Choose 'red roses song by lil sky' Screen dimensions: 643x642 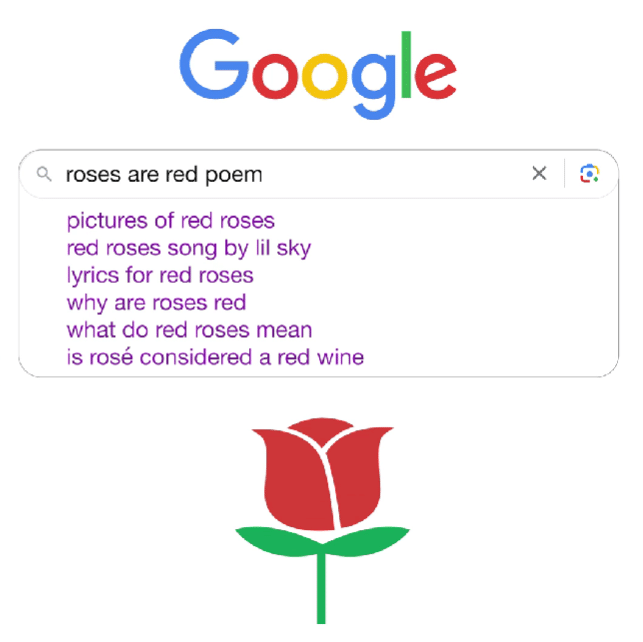[189, 248]
